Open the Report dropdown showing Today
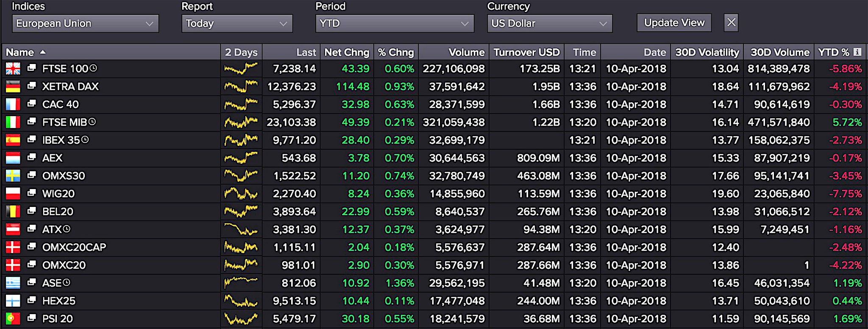Screen dimensions: 868x329 tap(237, 23)
